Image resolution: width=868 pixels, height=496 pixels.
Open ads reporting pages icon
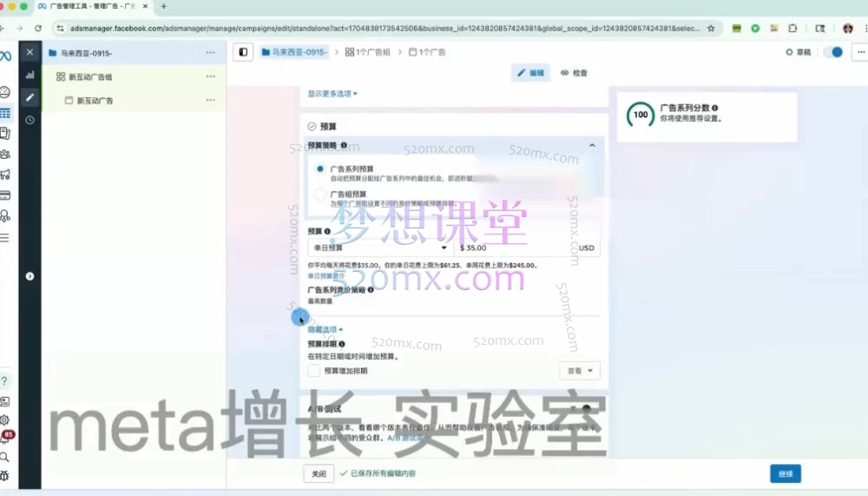[x=5, y=133]
